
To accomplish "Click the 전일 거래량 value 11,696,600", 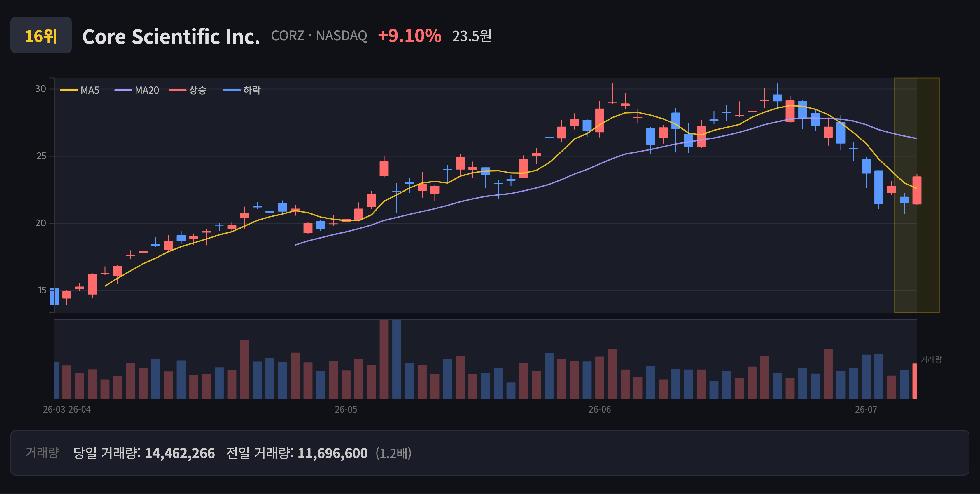I will (x=332, y=453).
